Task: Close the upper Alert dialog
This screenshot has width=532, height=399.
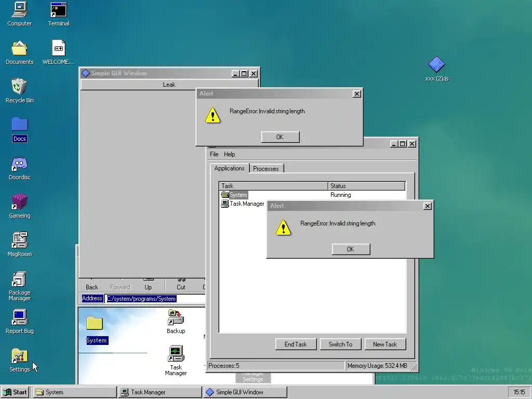Action: (357, 94)
